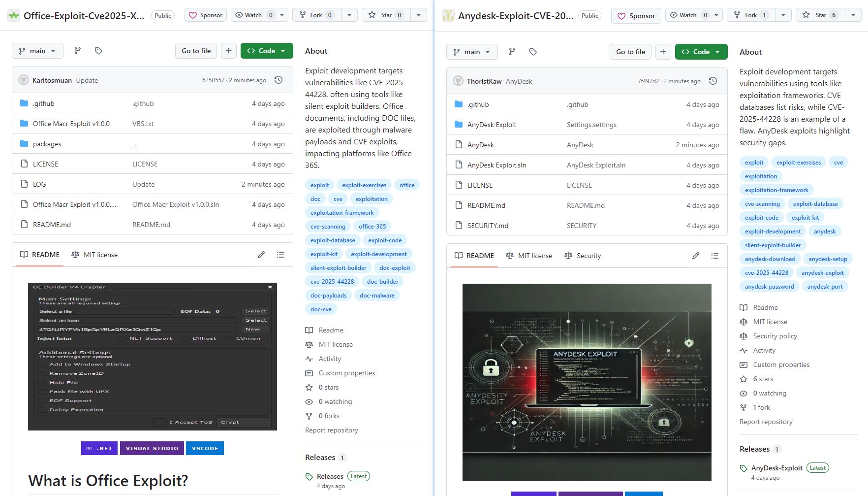Open tags icon in Office-Exploit repo
This screenshot has height=496, width=868.
[x=98, y=51]
